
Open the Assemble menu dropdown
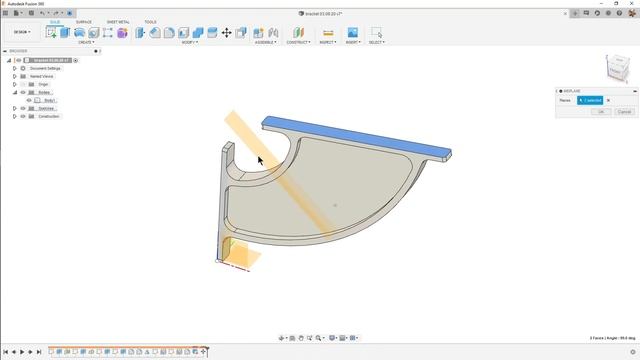click(266, 42)
